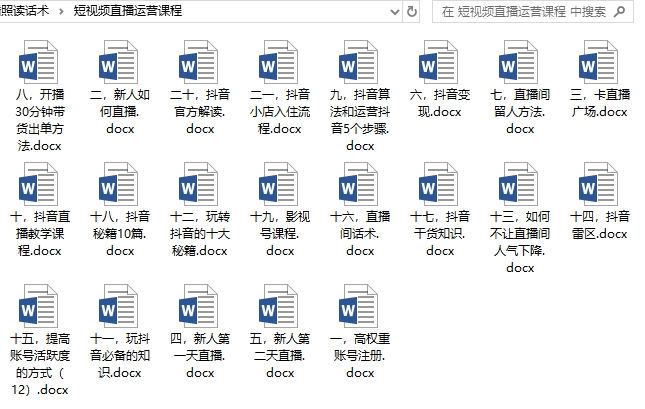
Task: Open the 二十，抖音官方解读.docx file
Action: (199, 66)
